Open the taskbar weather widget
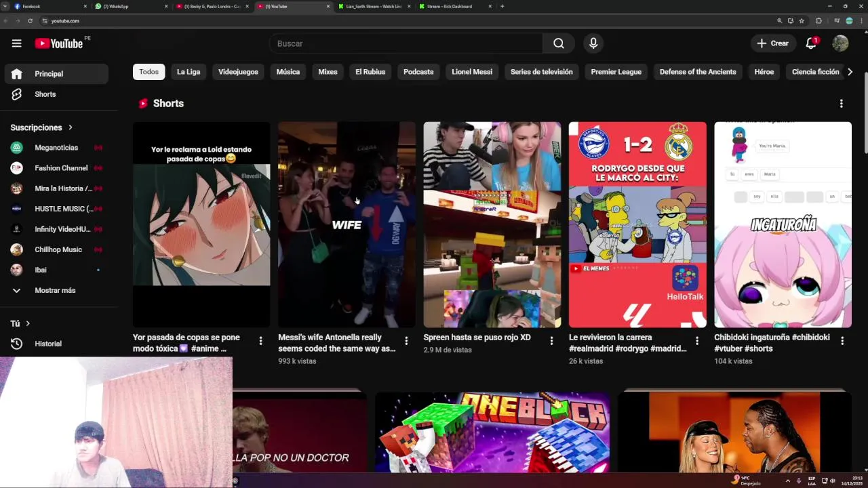868x488 pixels. click(747, 481)
